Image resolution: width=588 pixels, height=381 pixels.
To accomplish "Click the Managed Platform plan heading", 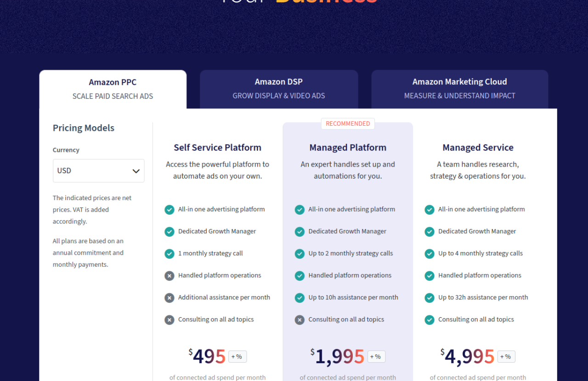I will pos(348,147).
